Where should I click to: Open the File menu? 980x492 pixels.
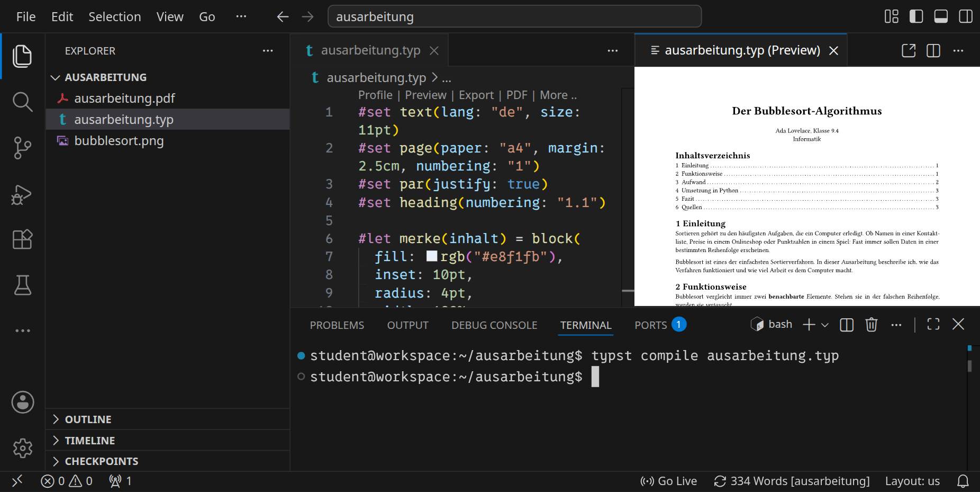(x=26, y=17)
